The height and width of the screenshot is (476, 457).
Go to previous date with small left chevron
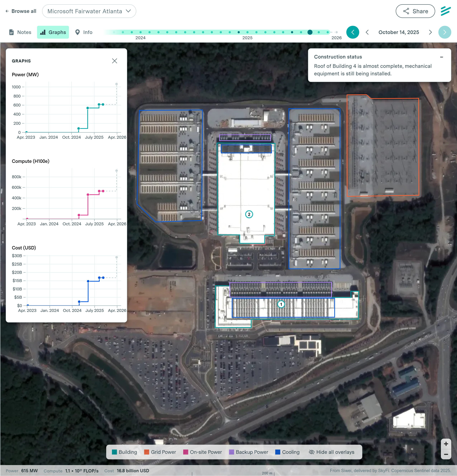coord(367,32)
